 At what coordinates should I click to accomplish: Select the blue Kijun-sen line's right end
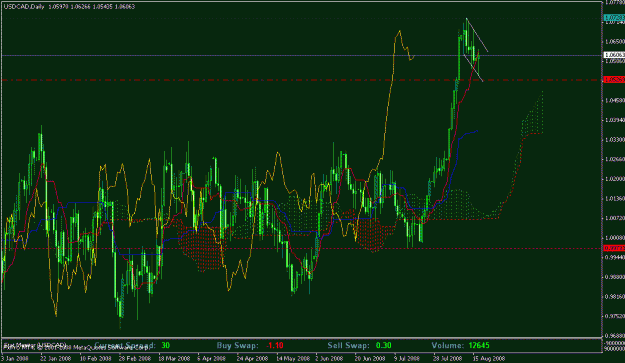[x=477, y=131]
